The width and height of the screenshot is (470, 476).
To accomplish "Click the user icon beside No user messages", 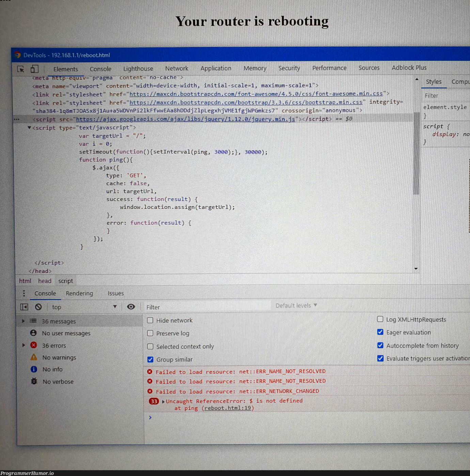I will point(33,333).
